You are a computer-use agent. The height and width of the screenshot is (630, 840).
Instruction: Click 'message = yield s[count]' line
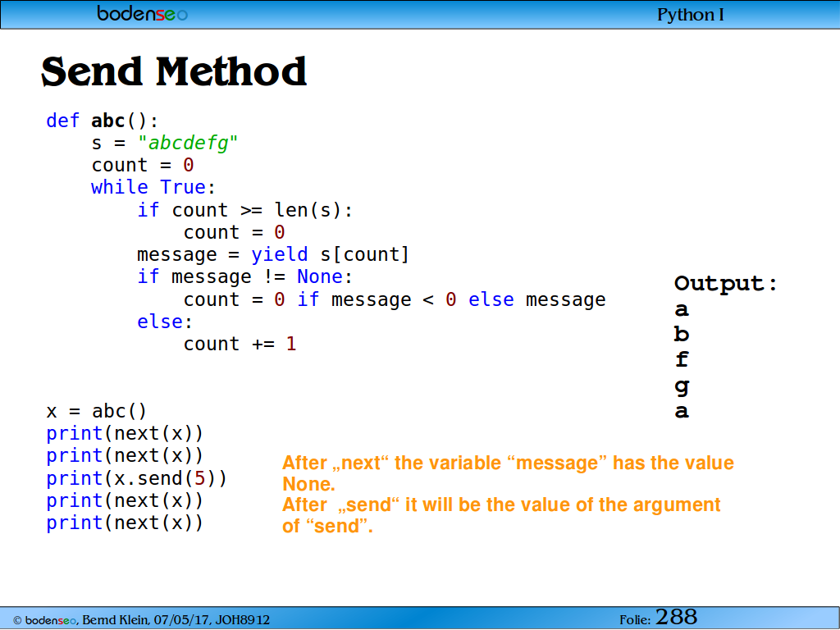pos(273,254)
